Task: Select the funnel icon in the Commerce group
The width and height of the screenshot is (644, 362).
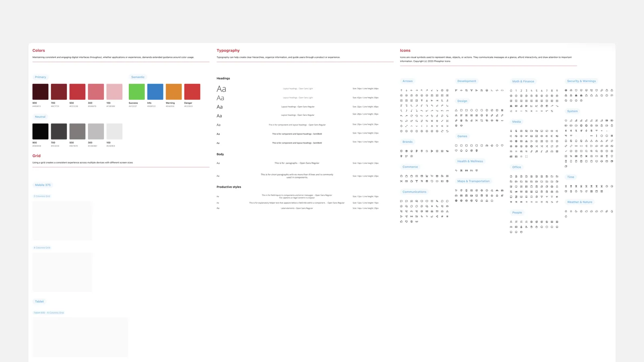Action: (417, 181)
